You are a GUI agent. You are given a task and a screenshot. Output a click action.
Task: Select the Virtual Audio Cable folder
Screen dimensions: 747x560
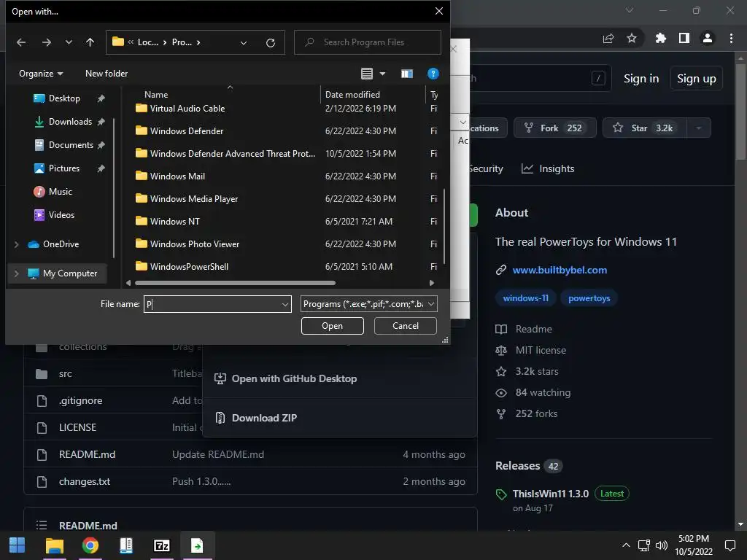[x=187, y=109]
